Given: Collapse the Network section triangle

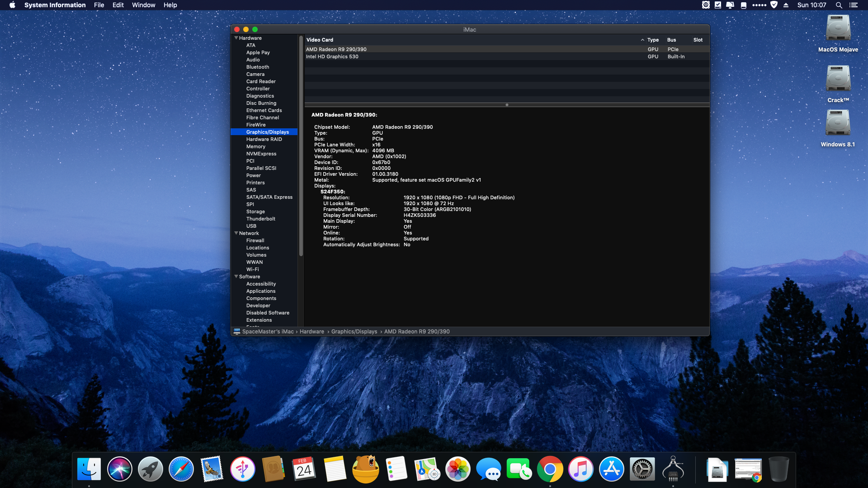Looking at the screenshot, I should 236,233.
